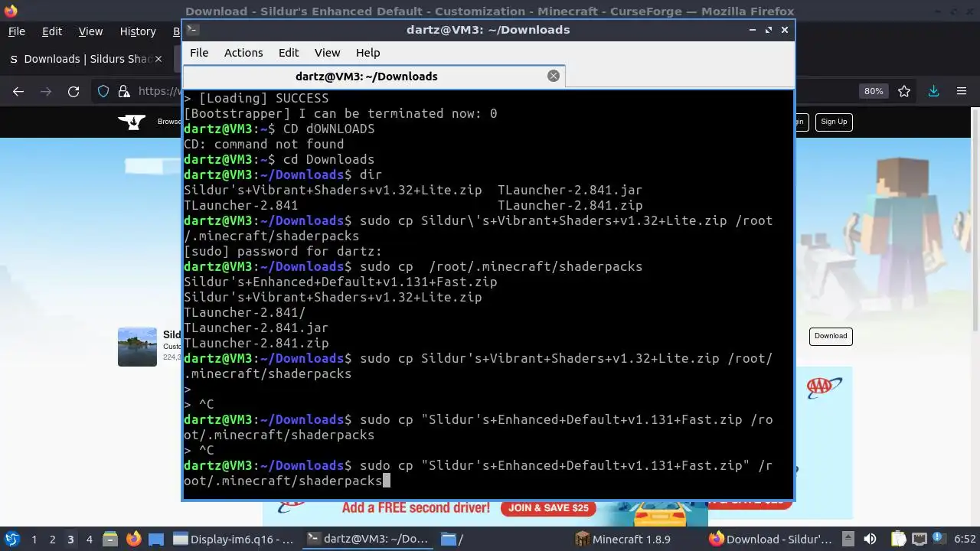Open file manager launcher in taskbar
The width and height of the screenshot is (980, 551).
(x=109, y=539)
